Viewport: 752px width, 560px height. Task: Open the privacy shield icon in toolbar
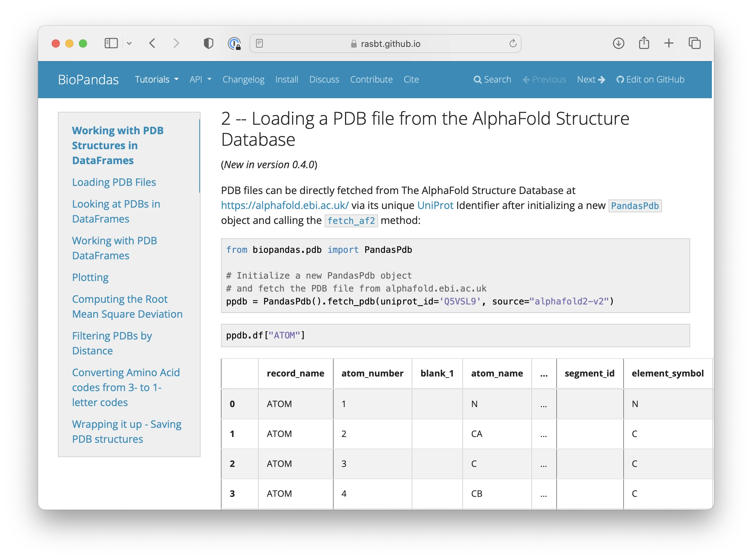tap(208, 43)
